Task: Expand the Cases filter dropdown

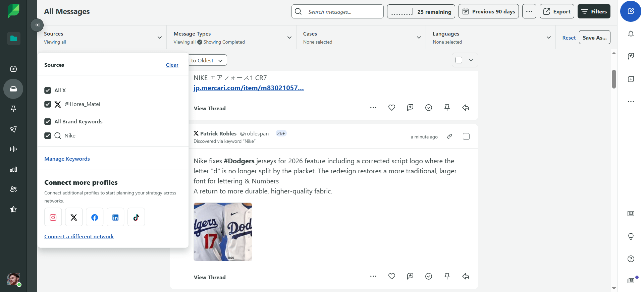Action: click(x=361, y=38)
